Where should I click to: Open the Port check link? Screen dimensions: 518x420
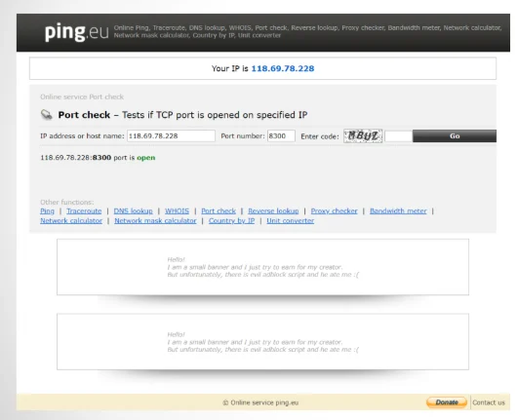(x=219, y=211)
